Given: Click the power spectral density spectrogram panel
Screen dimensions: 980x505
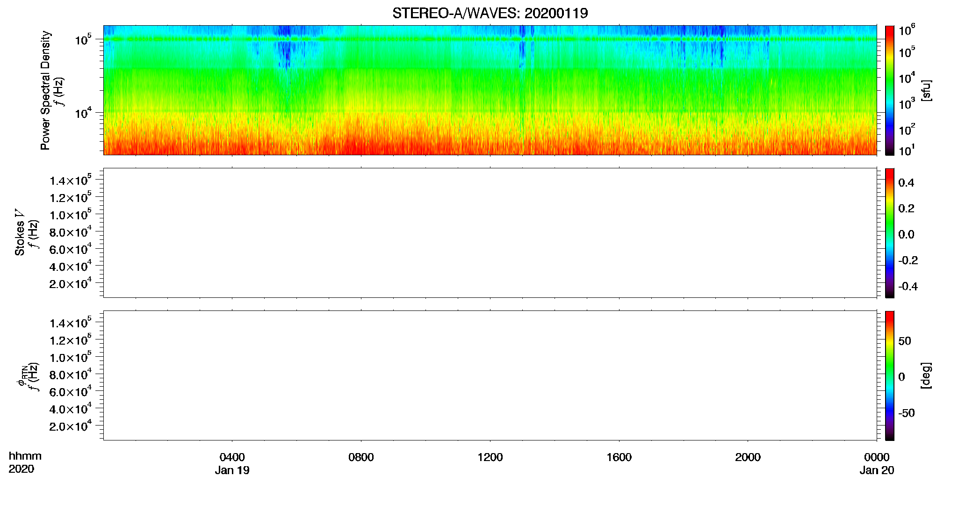Looking at the screenshot, I should click(x=490, y=90).
